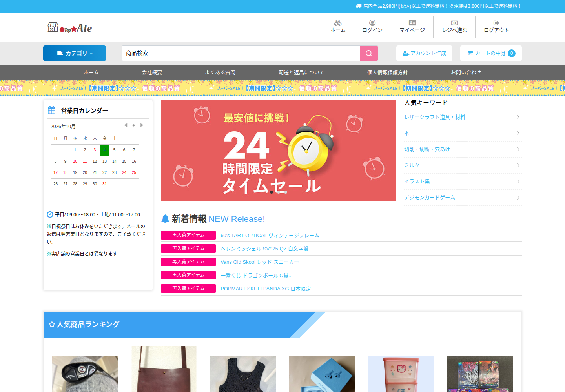The image size is (565, 392).
Task: Click the 商品検索 search field
Action: 241,53
